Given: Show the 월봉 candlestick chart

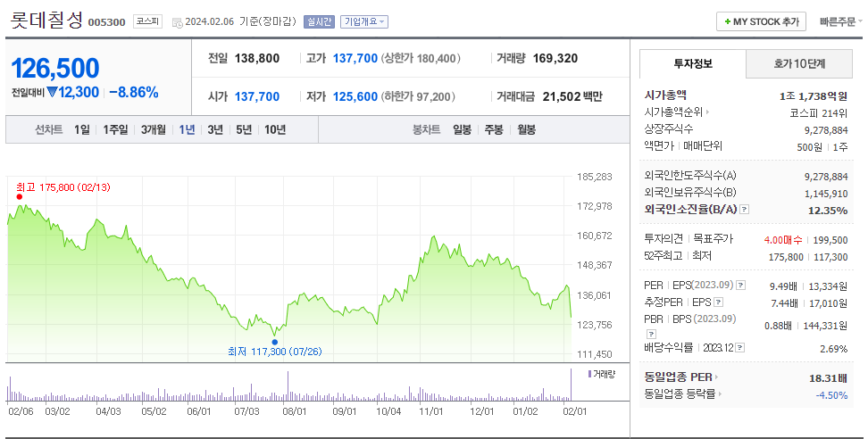Looking at the screenshot, I should pyautogui.click(x=527, y=129).
